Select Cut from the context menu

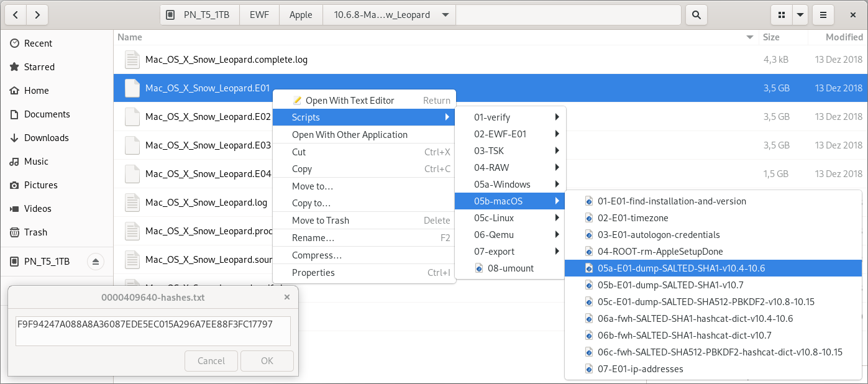pyautogui.click(x=365, y=152)
